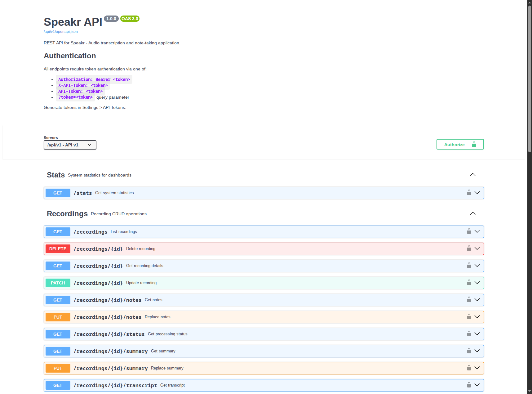Click the authorization padlock on DELETE /recordings/{id}
Image resolution: width=532 pixels, height=394 pixels.
(x=469, y=248)
